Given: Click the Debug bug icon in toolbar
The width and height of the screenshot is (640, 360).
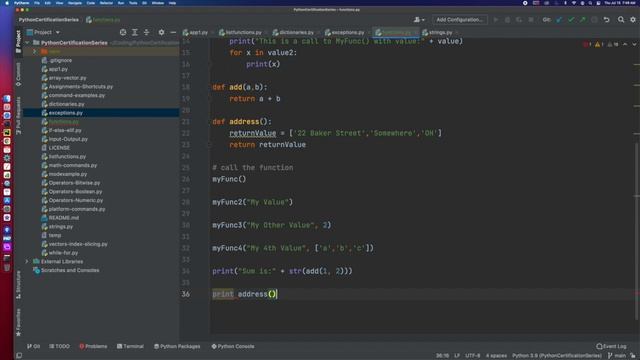Looking at the screenshot, I should 507,20.
